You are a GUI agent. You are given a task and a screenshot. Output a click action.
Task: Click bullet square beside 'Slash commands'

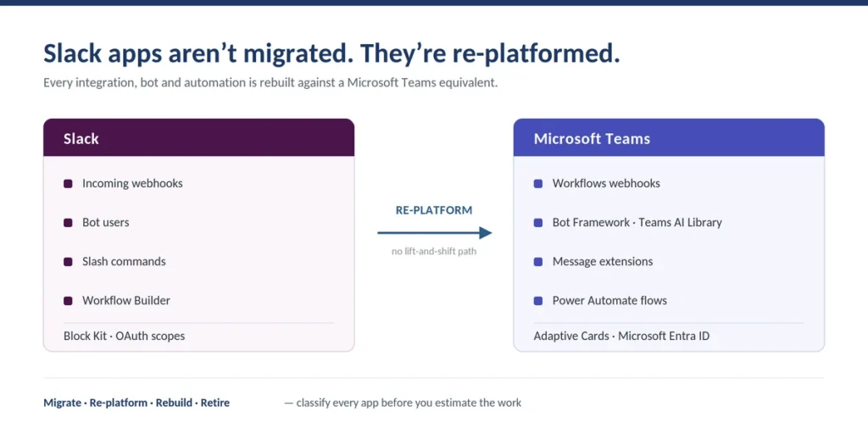(x=68, y=262)
